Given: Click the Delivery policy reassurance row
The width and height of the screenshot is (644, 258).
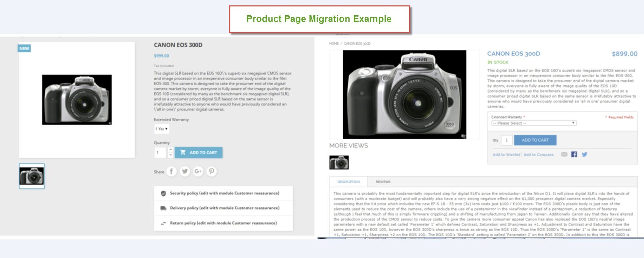Looking at the screenshot, I should tap(223, 208).
